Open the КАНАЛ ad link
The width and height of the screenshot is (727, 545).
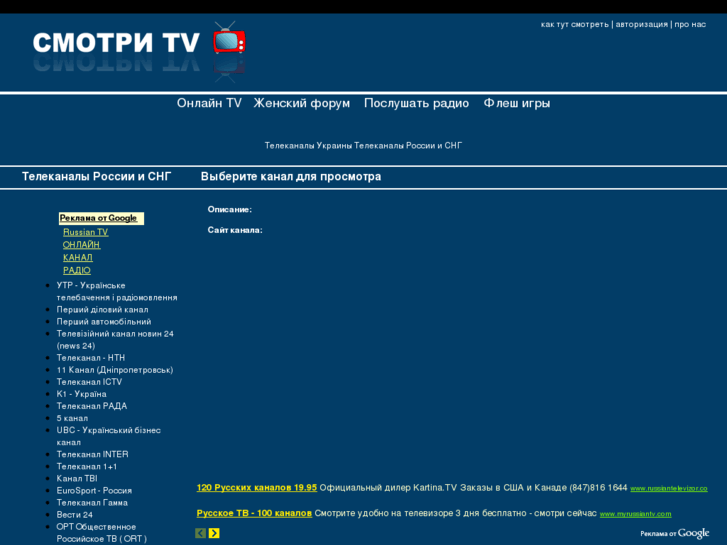pyautogui.click(x=78, y=257)
